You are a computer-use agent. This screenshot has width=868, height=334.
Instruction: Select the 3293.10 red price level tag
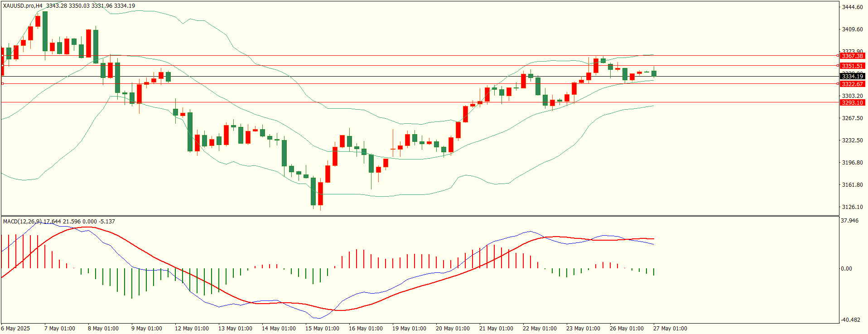[x=852, y=103]
